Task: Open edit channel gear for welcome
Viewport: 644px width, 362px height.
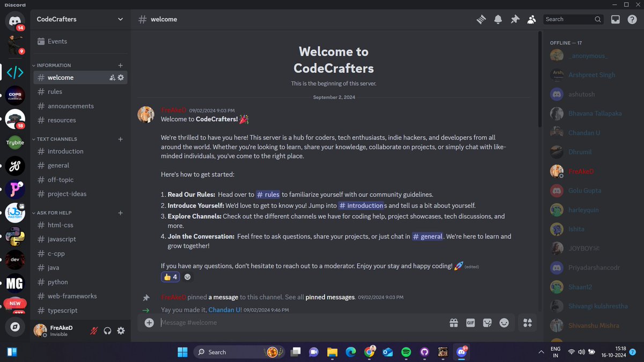Action: click(121, 78)
